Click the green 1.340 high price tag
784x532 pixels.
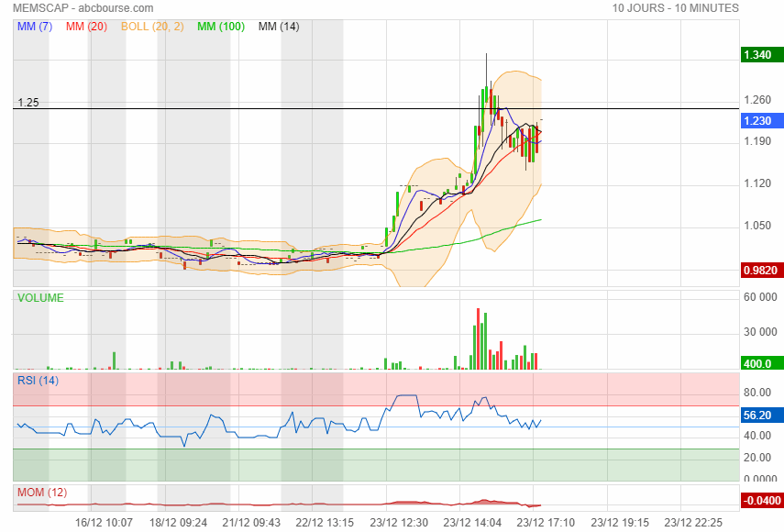tap(762, 54)
